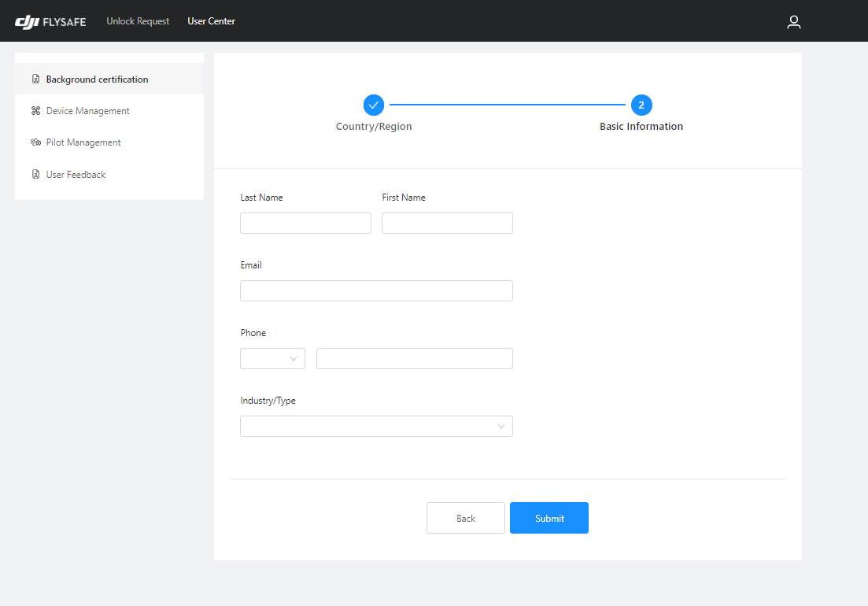
Task: Select the User Center menu item
Action: pyautogui.click(x=211, y=21)
